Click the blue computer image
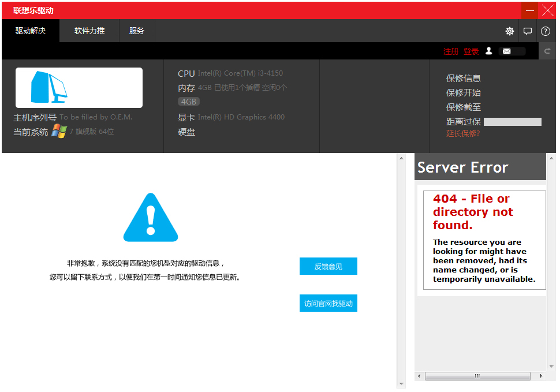The image size is (560, 392). tap(48, 87)
